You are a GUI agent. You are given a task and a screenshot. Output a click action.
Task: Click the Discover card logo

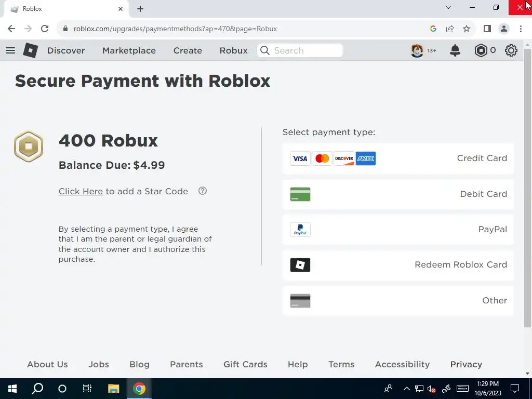tap(344, 158)
